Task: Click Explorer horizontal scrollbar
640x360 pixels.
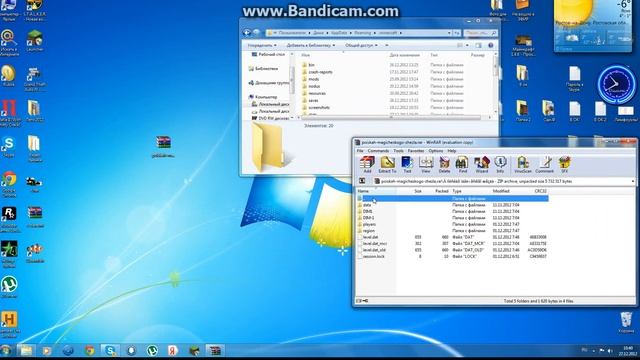Action: [390, 118]
